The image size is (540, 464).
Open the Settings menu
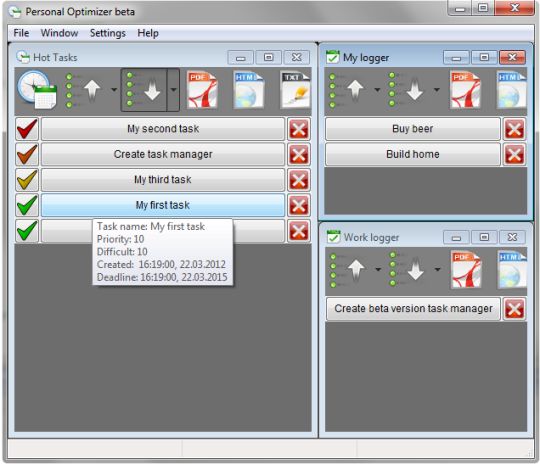point(107,33)
